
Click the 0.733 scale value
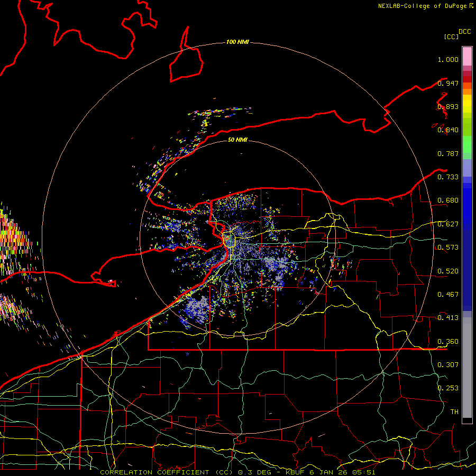click(448, 177)
